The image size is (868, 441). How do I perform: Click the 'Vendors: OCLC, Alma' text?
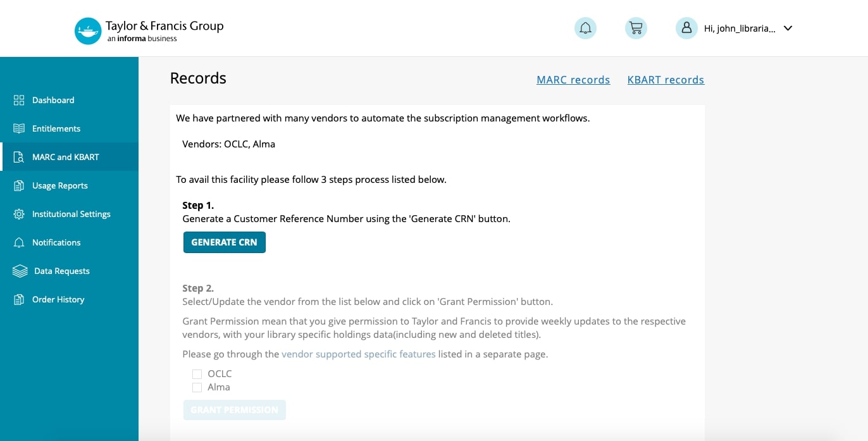click(x=228, y=144)
